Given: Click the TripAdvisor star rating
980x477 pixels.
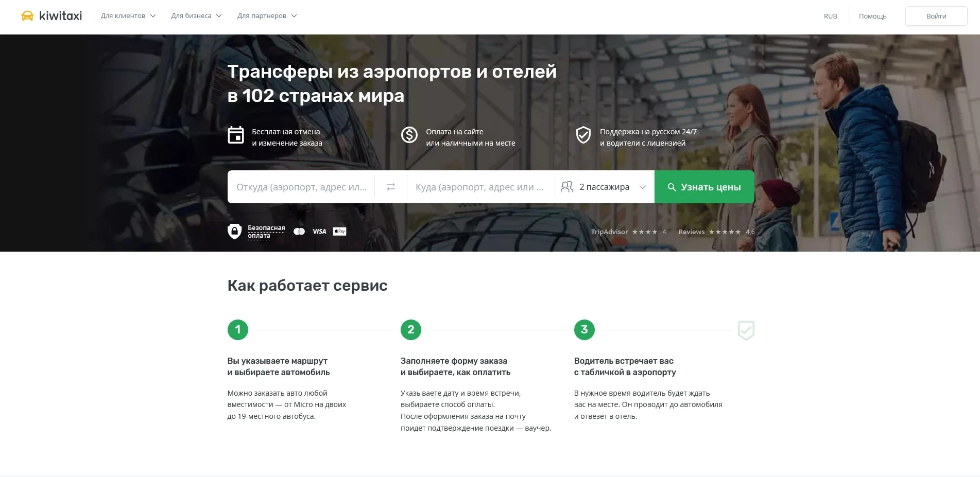Looking at the screenshot, I should click(644, 232).
